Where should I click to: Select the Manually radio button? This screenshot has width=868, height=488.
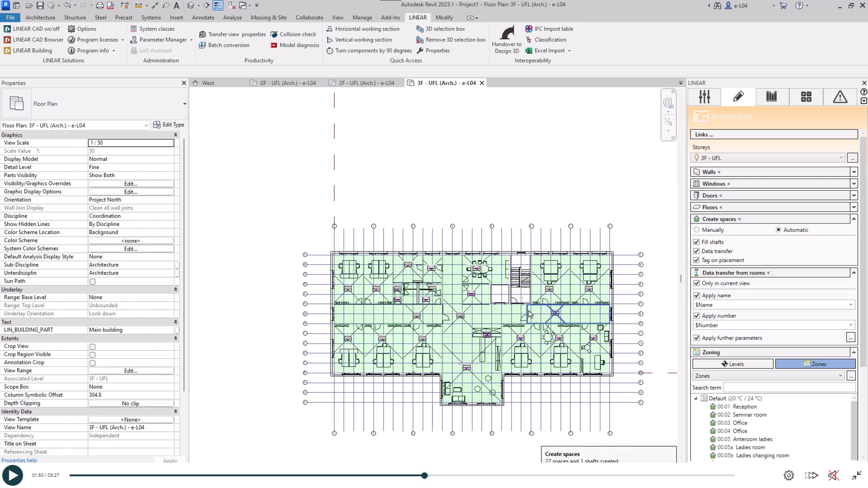pyautogui.click(x=697, y=230)
